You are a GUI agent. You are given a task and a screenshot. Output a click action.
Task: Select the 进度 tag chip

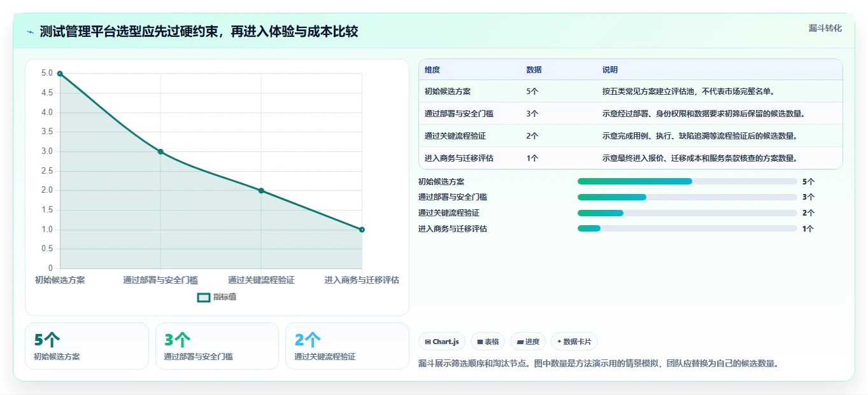click(x=528, y=342)
